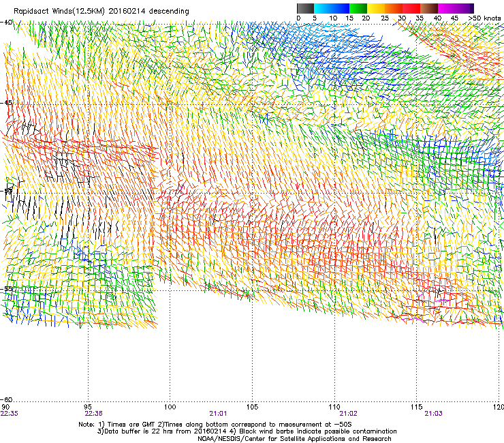Click the longitude label '115'
504x443 pixels.
pyautogui.click(x=417, y=408)
